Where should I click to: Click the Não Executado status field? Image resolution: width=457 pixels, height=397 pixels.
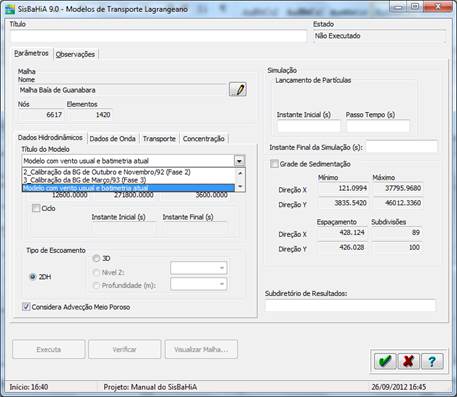(x=379, y=36)
